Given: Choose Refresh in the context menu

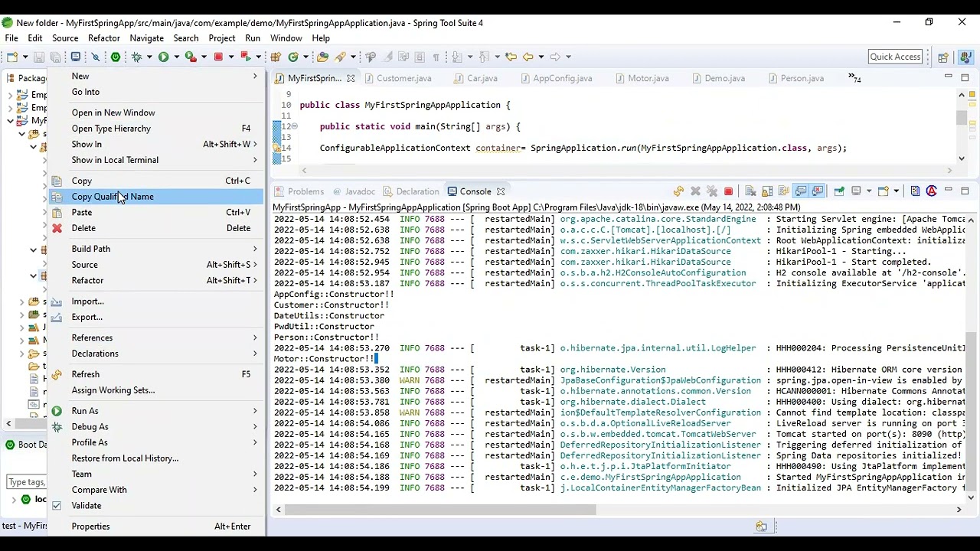Looking at the screenshot, I should (156, 375).
